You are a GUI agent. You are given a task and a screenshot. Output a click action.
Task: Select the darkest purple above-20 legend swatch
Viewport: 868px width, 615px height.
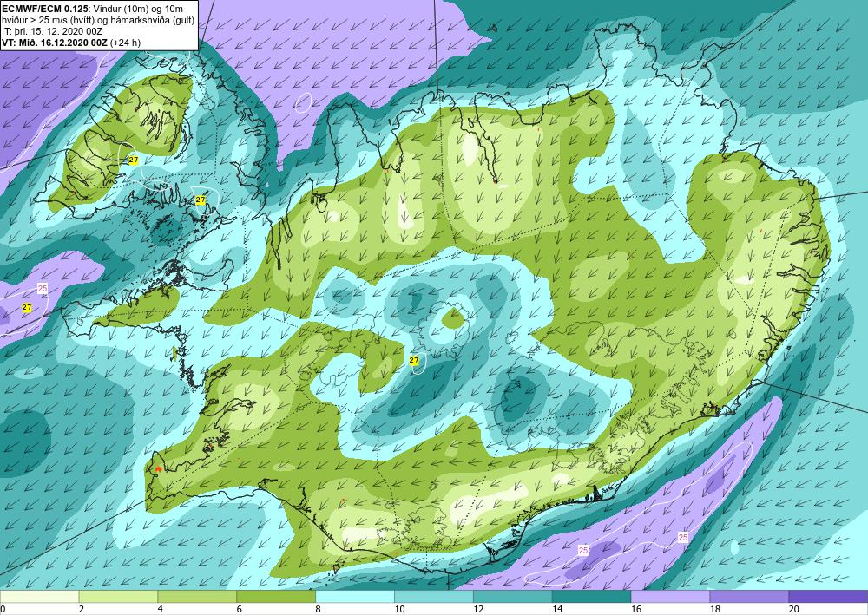[828, 597]
